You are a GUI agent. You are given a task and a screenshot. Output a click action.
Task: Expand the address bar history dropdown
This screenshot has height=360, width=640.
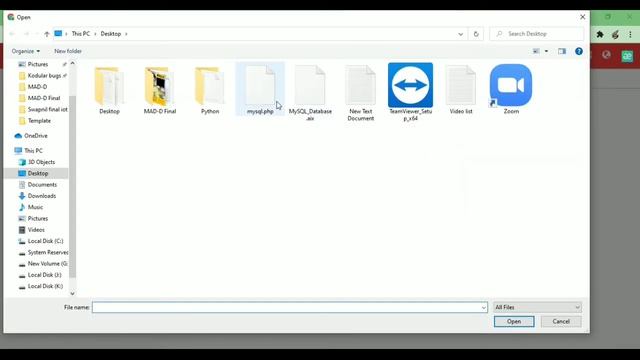pyautogui.click(x=460, y=34)
